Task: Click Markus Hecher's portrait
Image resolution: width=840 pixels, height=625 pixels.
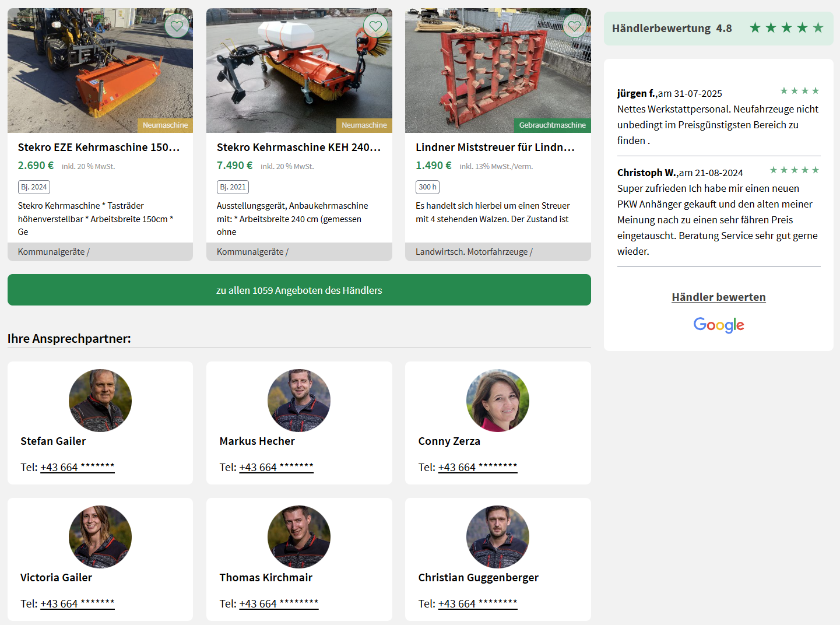Action: pyautogui.click(x=299, y=401)
